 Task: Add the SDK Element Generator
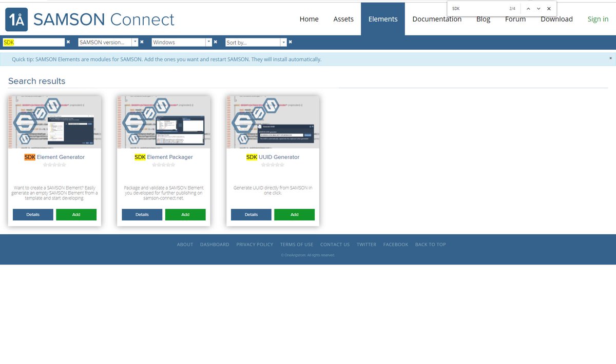click(x=76, y=215)
